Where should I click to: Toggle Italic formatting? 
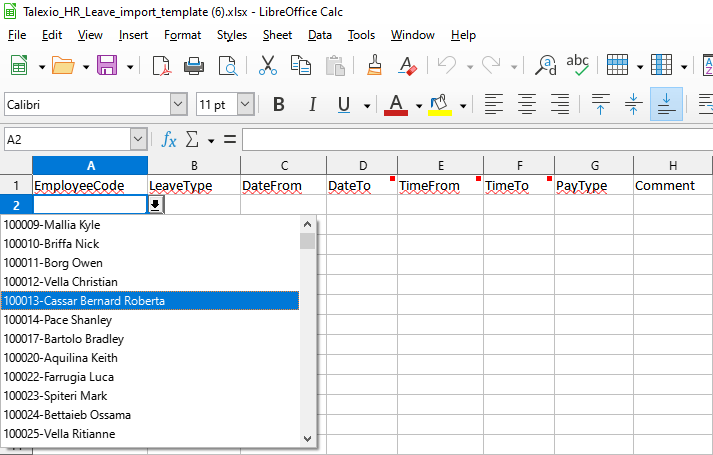[312, 105]
